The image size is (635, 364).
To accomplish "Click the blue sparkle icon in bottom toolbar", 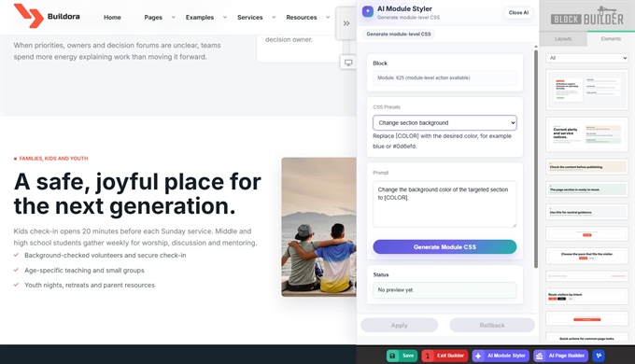I will point(599,356).
